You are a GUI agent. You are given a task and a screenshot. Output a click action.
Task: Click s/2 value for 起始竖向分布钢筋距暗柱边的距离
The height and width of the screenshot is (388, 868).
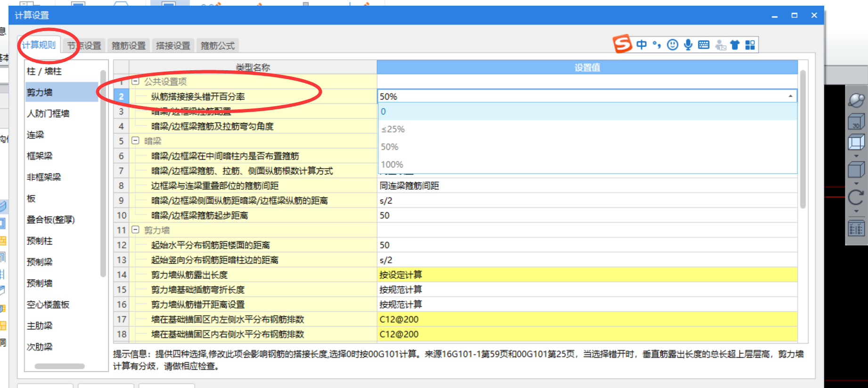(587, 260)
